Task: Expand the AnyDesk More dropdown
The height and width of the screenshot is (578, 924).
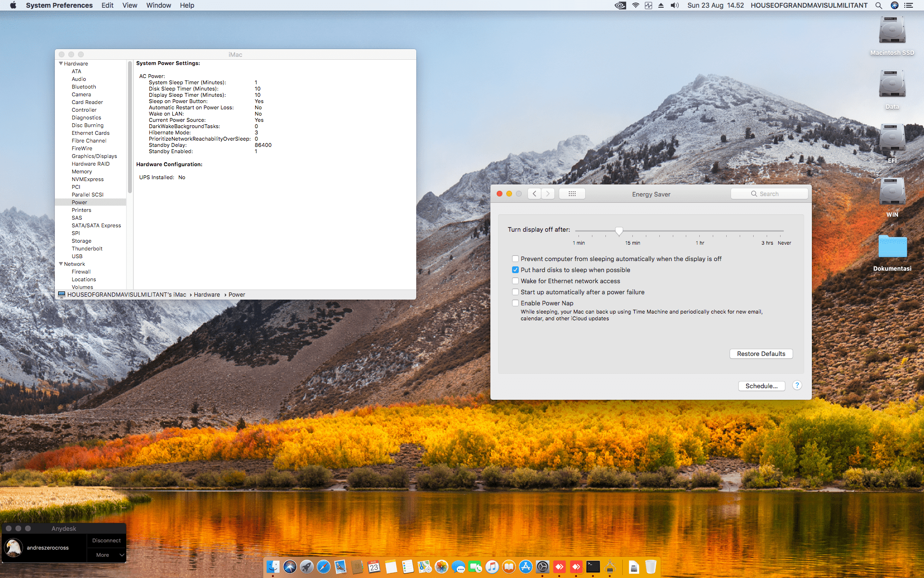Action: click(106, 555)
